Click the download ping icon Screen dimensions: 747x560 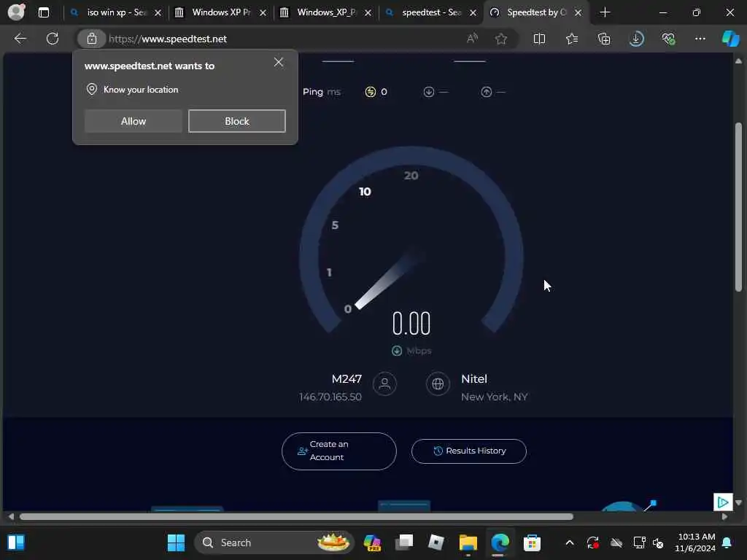[x=429, y=92]
